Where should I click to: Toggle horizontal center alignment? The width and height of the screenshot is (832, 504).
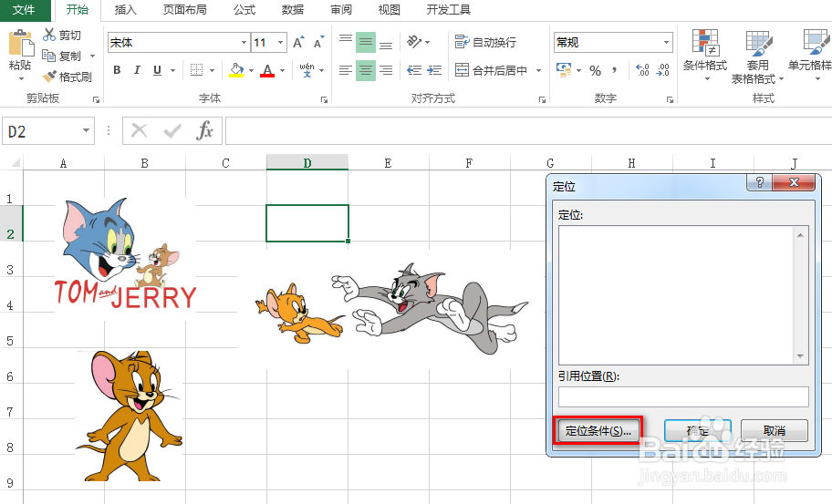click(366, 70)
